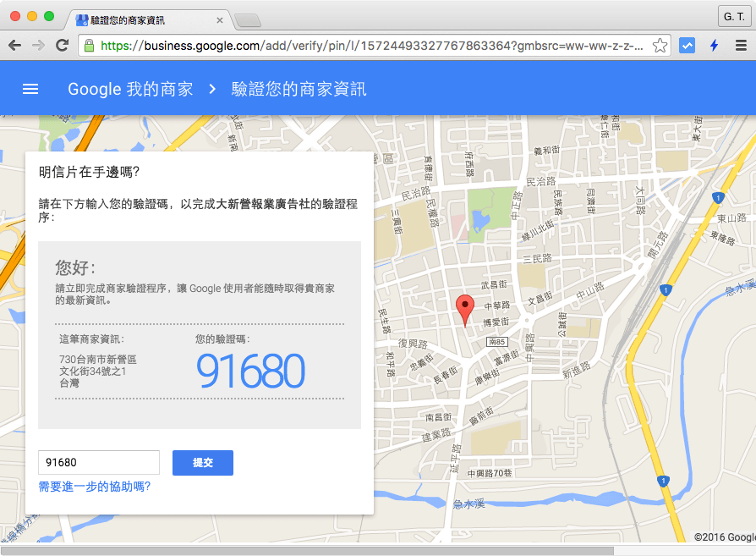Close the current browser tab

pos(219,19)
